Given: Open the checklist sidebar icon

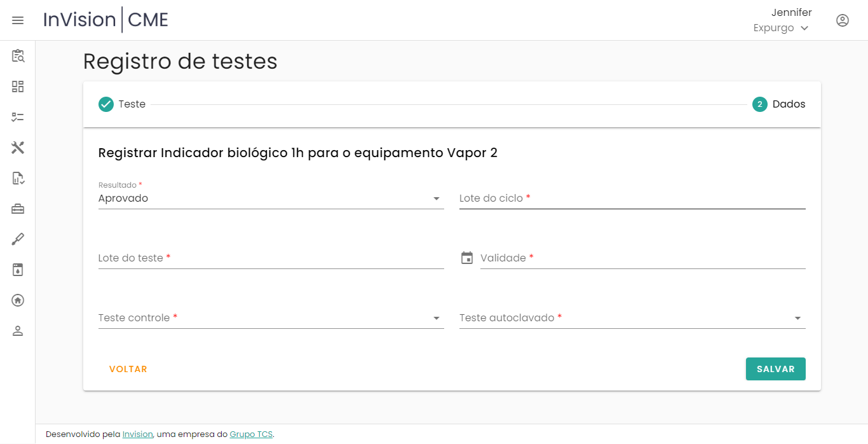Looking at the screenshot, I should point(18,117).
